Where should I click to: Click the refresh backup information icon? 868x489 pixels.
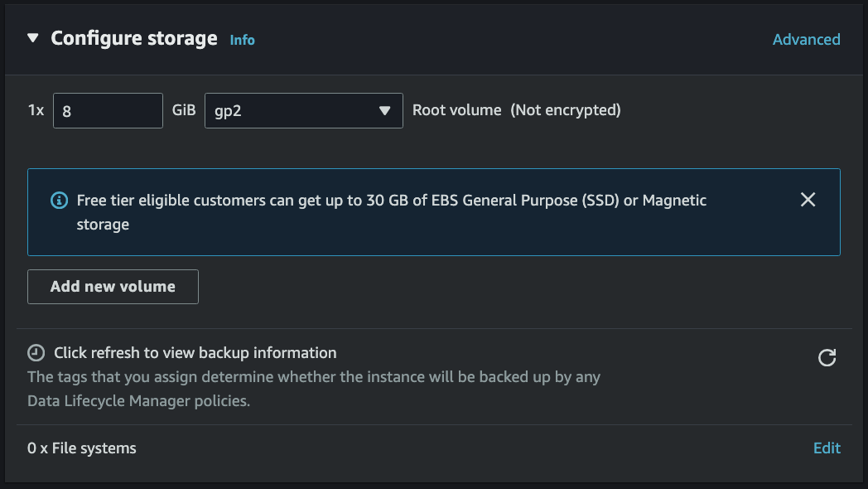pos(827,357)
